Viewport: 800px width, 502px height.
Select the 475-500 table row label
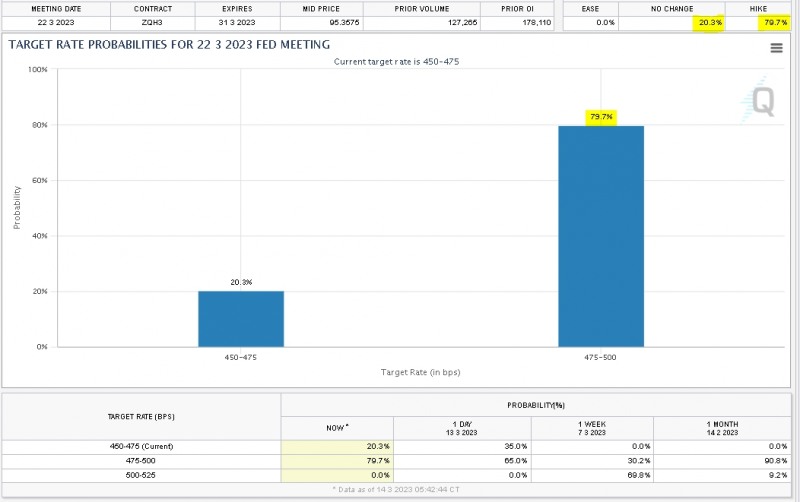coord(140,461)
